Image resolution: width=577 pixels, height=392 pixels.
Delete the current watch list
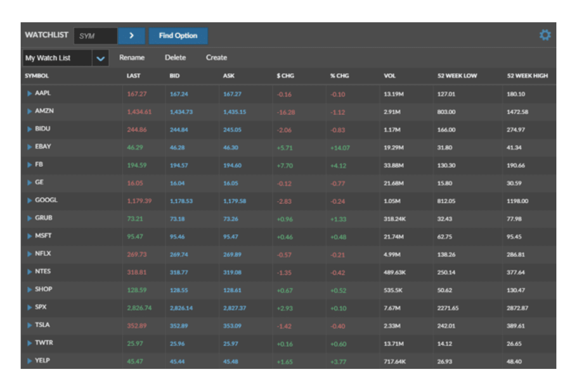[175, 58]
